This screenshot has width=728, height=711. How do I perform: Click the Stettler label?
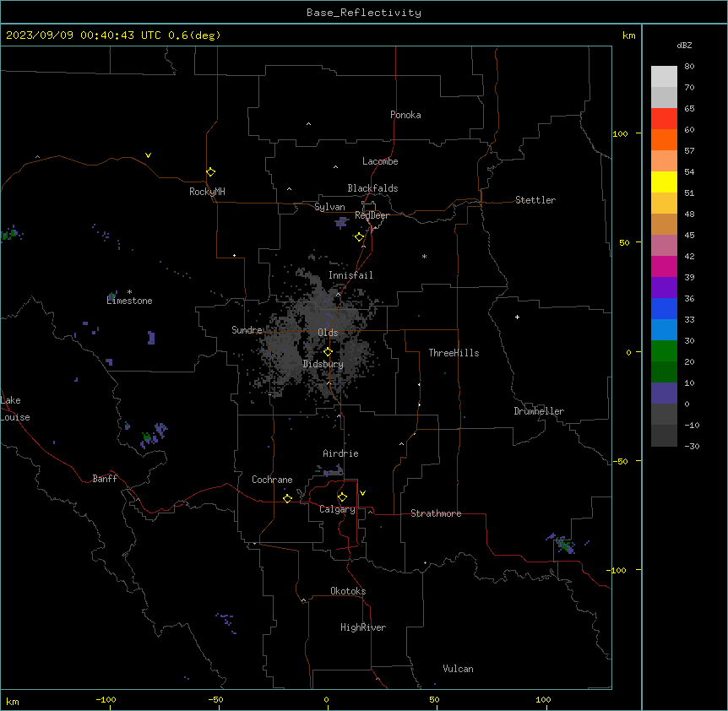(x=535, y=200)
